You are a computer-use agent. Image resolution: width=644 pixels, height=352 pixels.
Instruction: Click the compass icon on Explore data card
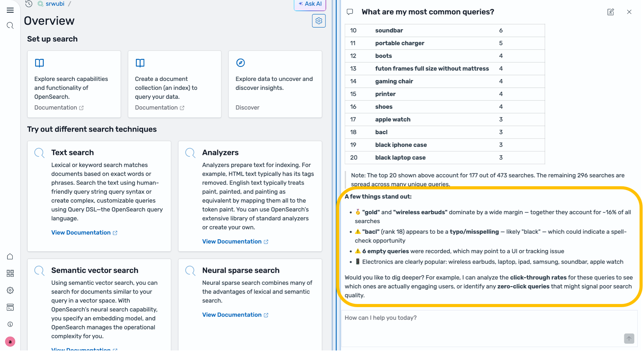click(x=240, y=63)
